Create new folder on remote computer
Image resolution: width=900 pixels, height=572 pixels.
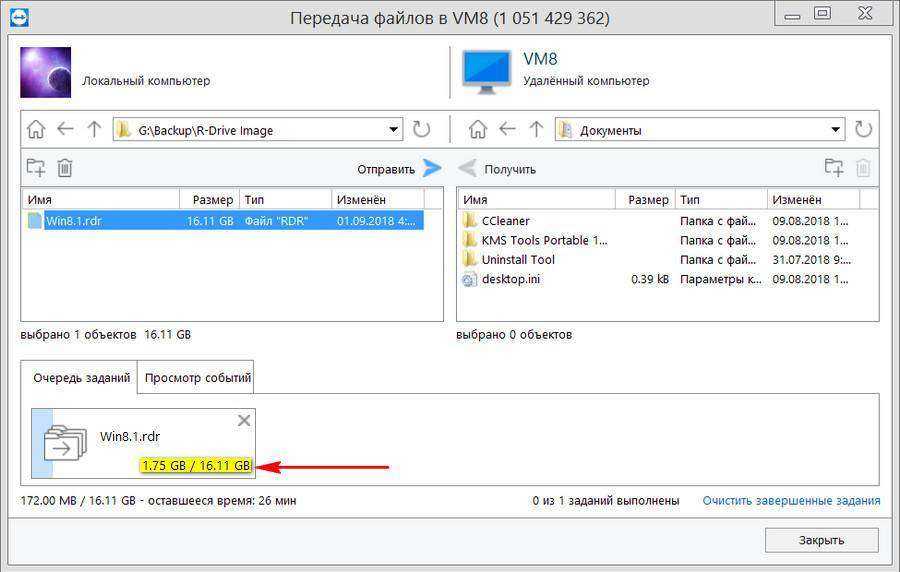tap(834, 168)
